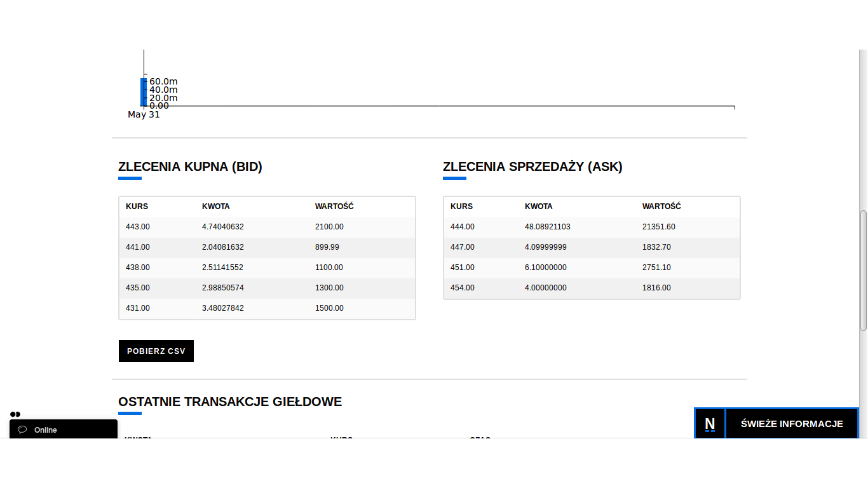
Task: Click bid rate 438.00
Action: click(138, 268)
